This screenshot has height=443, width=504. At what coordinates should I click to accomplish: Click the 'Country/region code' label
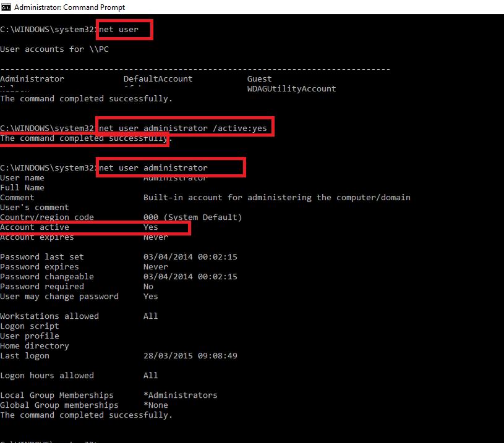(x=47, y=217)
